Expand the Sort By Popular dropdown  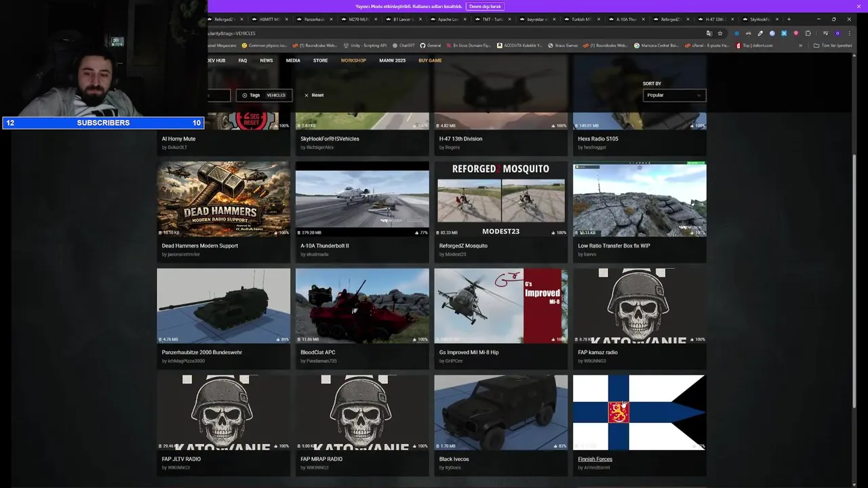click(674, 95)
